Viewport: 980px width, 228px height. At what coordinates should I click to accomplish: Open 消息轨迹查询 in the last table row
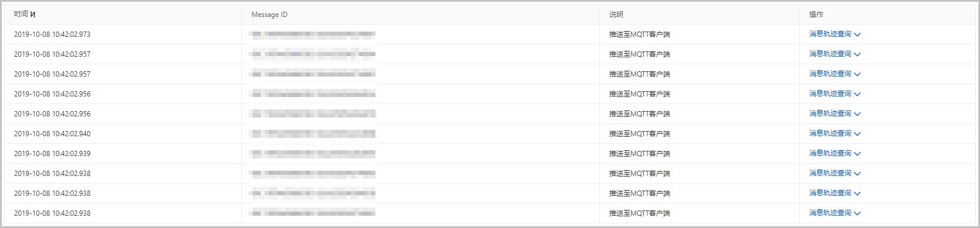click(830, 213)
